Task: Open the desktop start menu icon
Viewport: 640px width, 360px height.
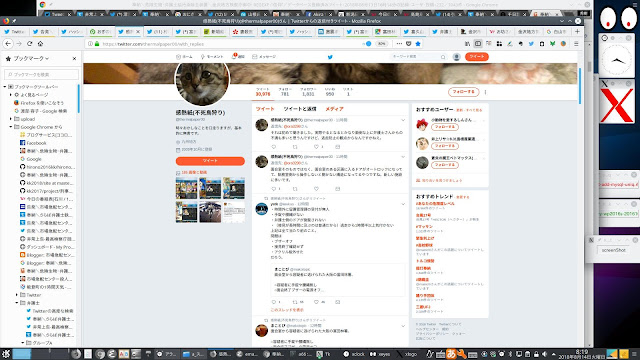Action: (x=6, y=353)
